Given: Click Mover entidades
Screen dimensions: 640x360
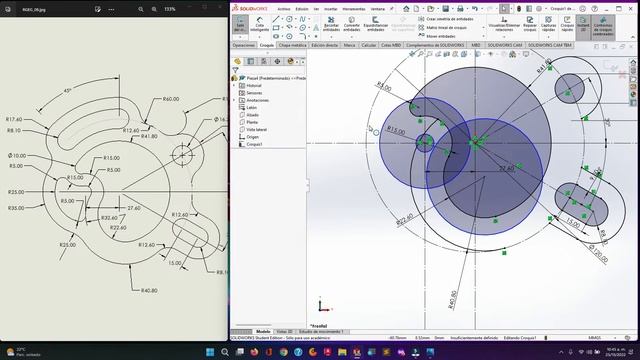Looking at the screenshot, I should 437,36.
